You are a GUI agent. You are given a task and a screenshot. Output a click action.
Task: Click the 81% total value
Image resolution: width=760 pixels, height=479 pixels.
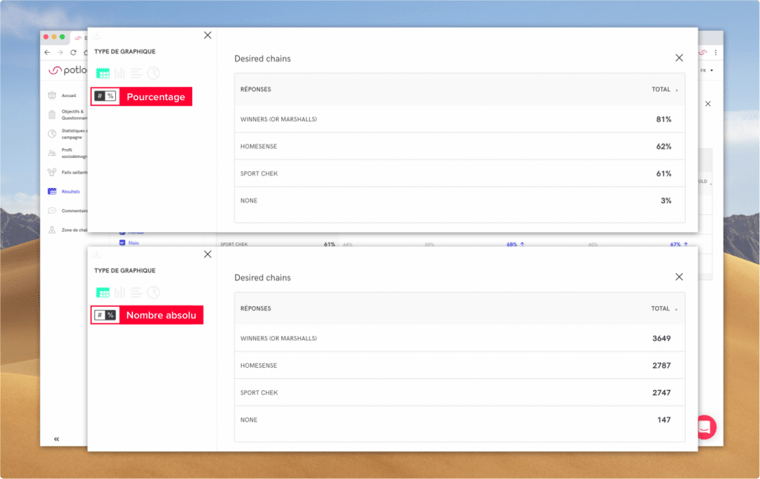tap(664, 119)
